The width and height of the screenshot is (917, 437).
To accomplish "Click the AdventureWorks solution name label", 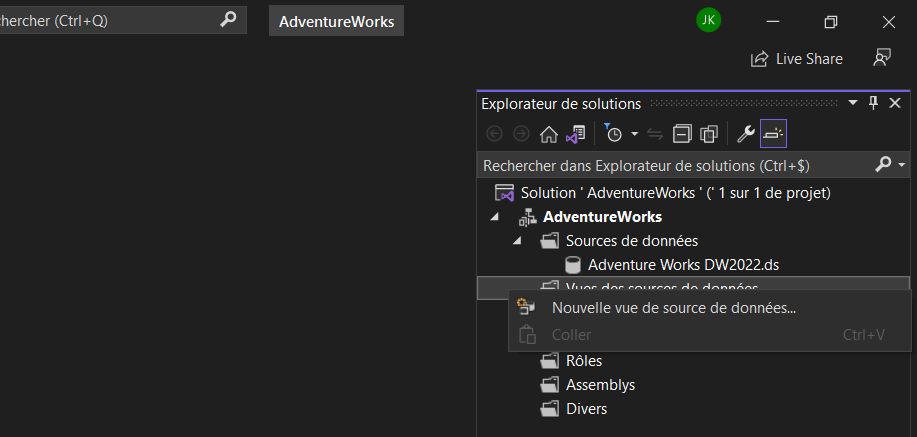I will tap(336, 22).
